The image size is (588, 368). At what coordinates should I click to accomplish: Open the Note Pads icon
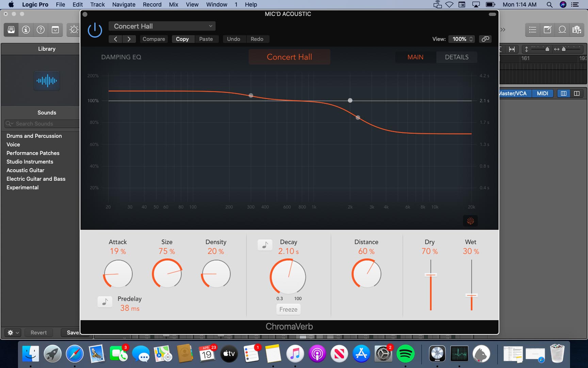point(548,30)
